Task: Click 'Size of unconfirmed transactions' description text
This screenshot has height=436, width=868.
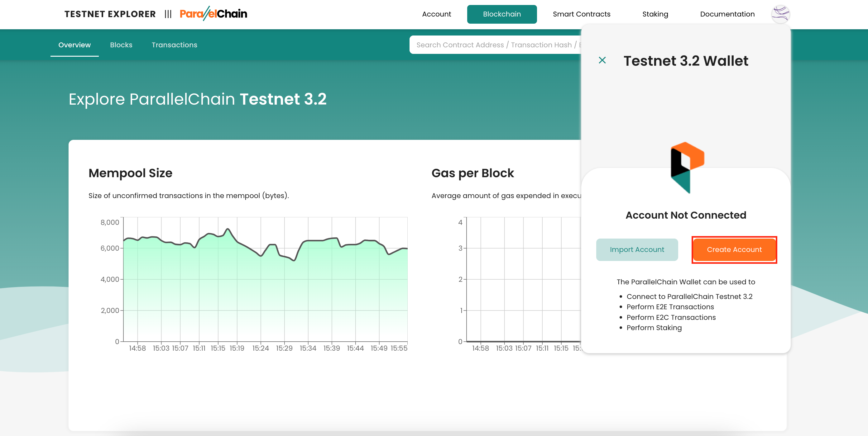Action: click(x=189, y=196)
